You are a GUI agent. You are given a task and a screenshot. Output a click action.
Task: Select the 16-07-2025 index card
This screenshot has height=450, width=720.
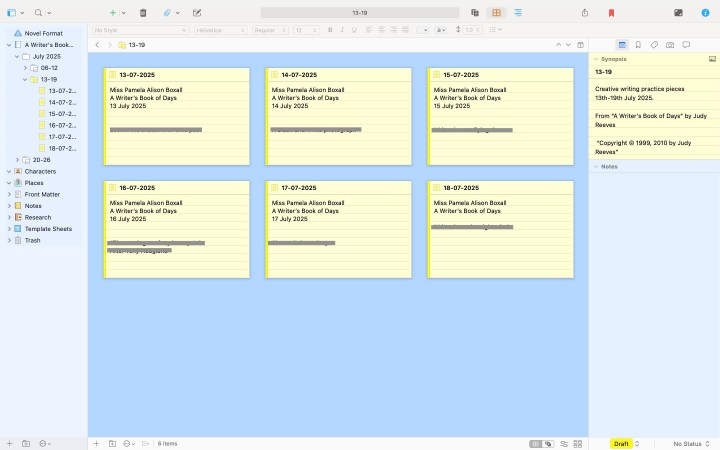click(177, 229)
